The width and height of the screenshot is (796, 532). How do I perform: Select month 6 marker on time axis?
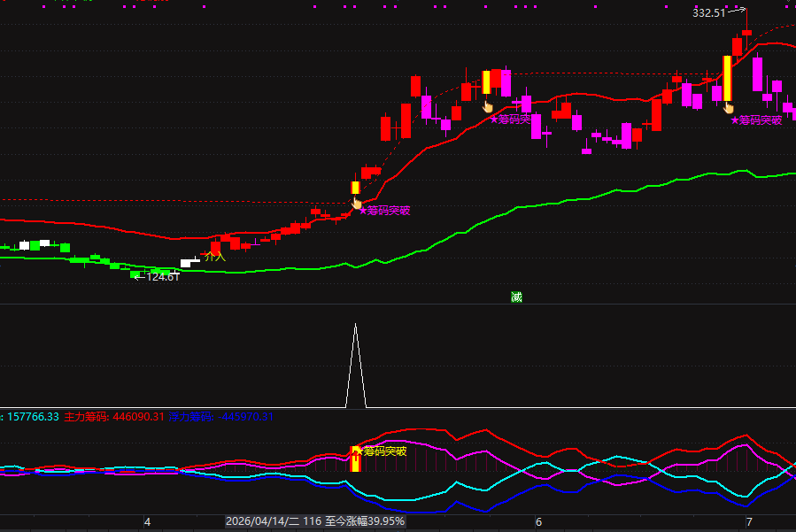538,522
